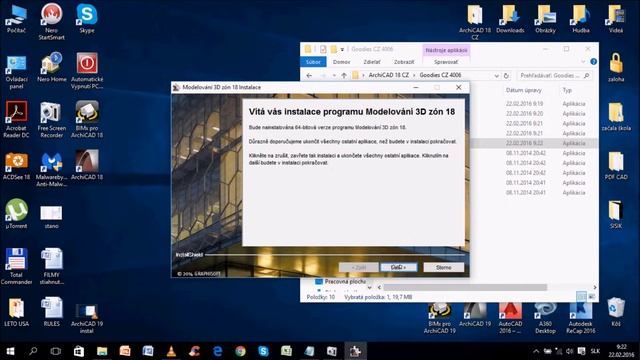The height and width of the screenshot is (360, 640).
Task: Open Automatické Vypnutí PC shortcut
Action: coord(87,71)
